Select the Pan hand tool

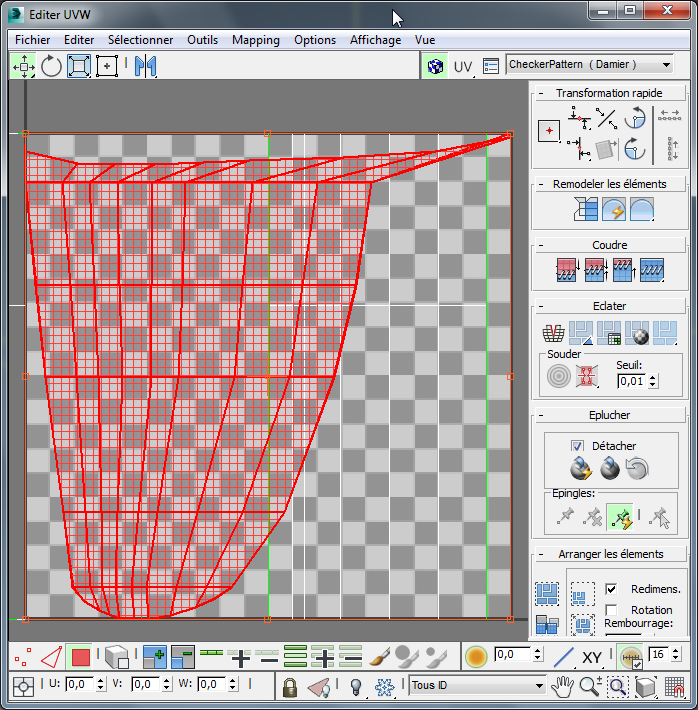(562, 687)
